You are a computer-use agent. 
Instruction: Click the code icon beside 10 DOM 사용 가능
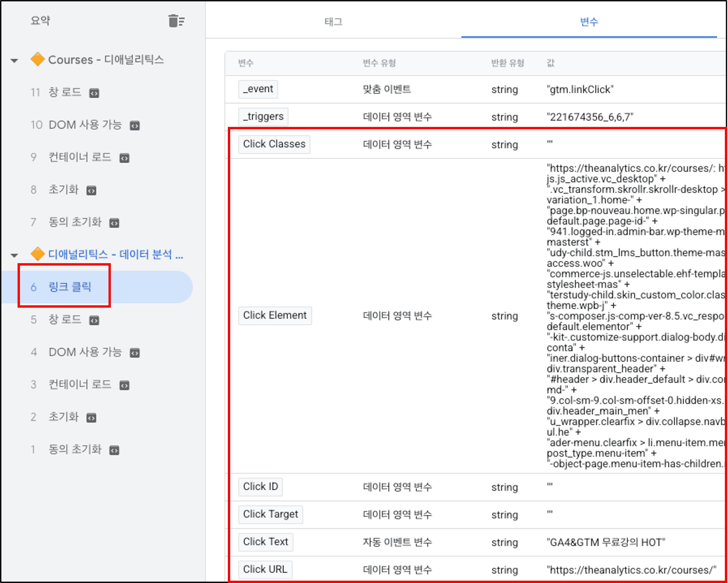tap(135, 125)
